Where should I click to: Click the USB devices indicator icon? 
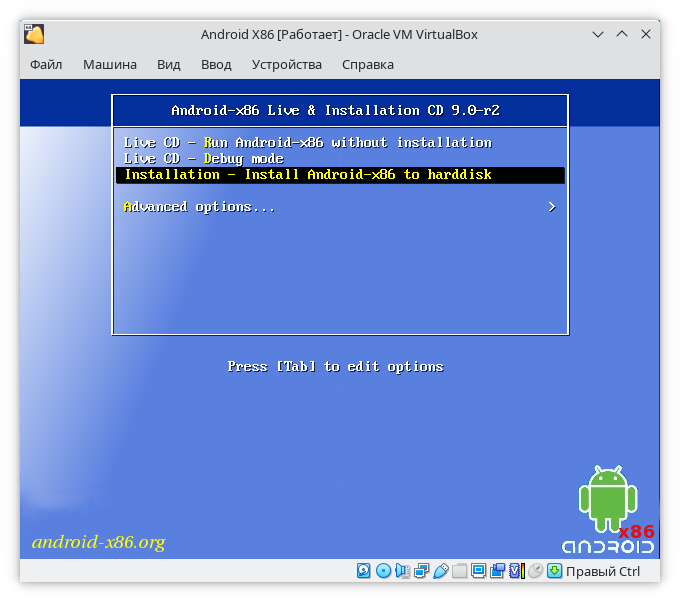tap(441, 571)
